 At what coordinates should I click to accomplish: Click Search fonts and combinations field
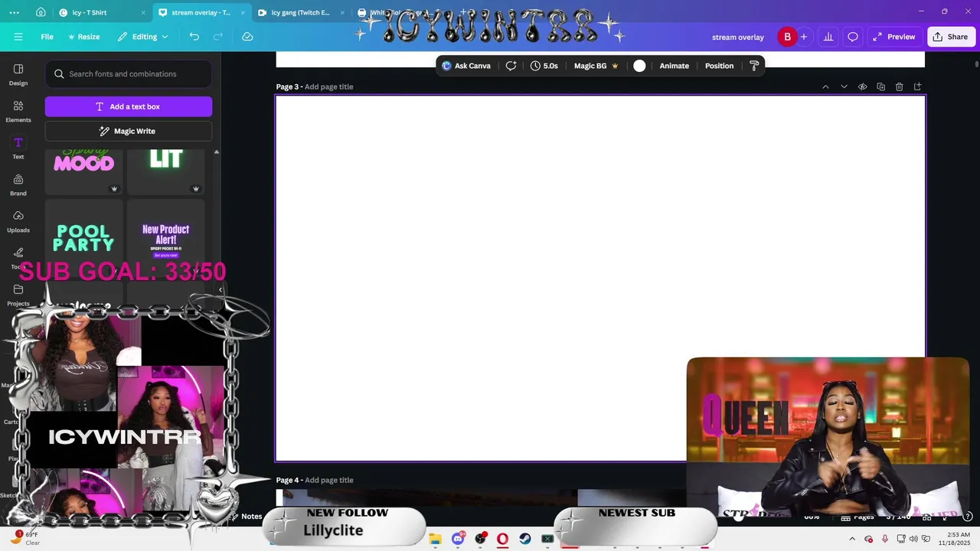[x=129, y=74]
